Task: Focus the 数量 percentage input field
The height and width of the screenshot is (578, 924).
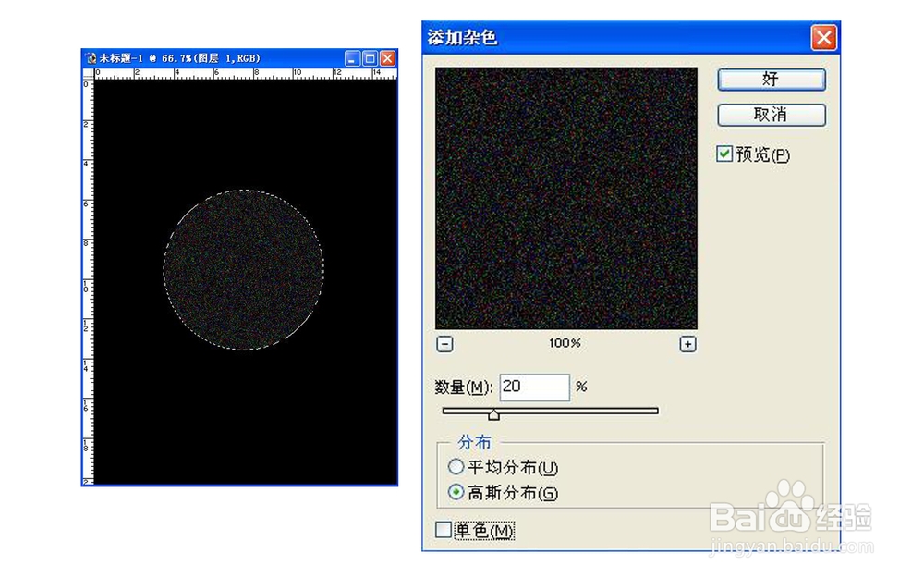Action: point(534,387)
